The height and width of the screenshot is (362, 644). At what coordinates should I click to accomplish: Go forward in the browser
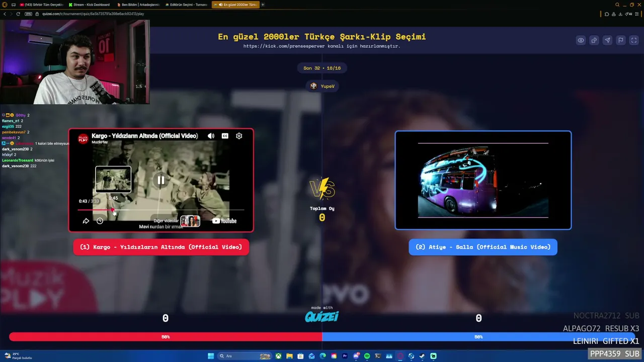(x=11, y=14)
